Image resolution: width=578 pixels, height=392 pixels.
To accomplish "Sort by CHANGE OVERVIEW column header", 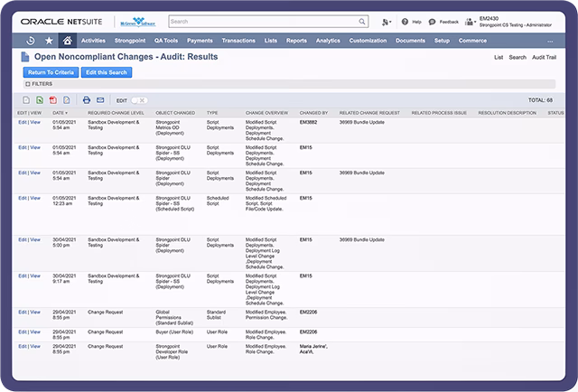I will 267,113.
